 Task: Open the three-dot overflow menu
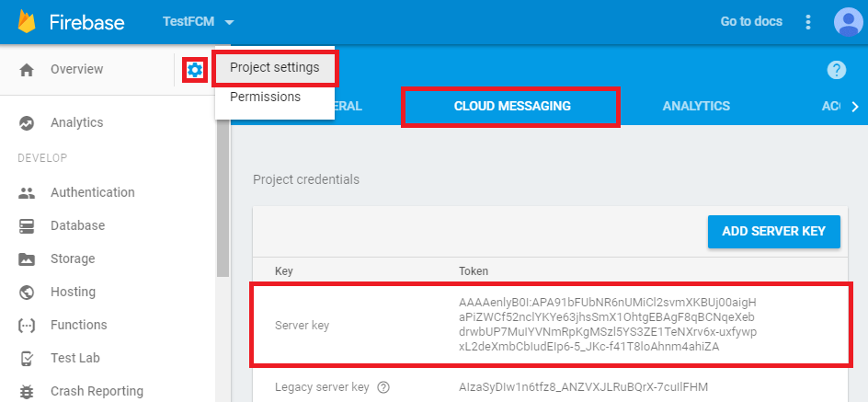[808, 22]
